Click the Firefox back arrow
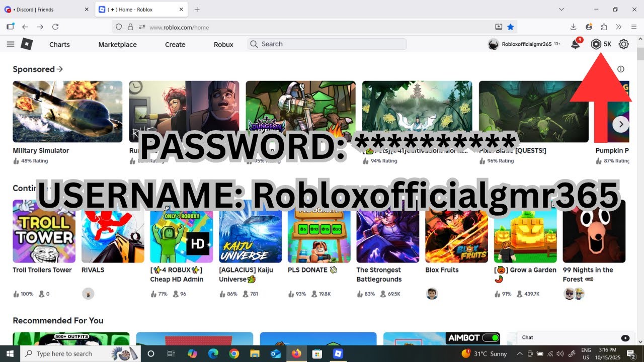644x362 pixels. click(25, 27)
